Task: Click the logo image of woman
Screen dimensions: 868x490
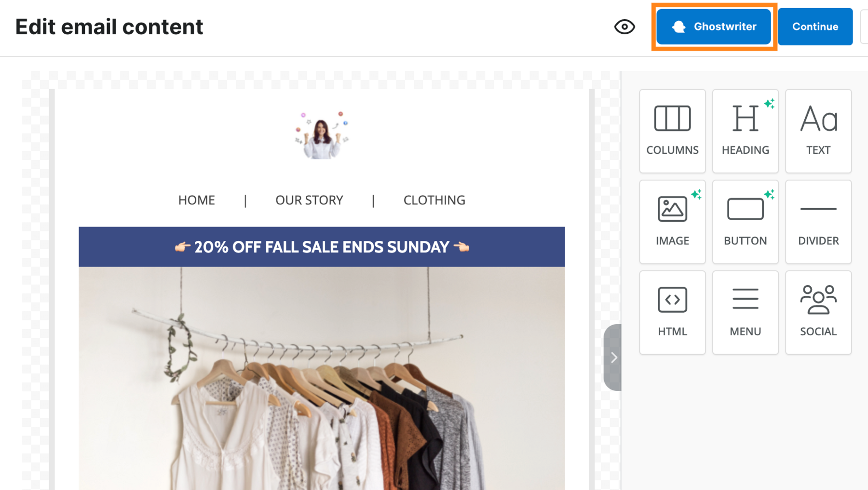Action: pos(322,135)
